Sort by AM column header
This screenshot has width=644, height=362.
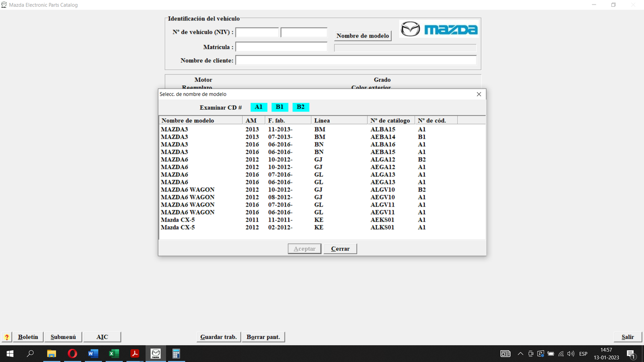click(254, 121)
